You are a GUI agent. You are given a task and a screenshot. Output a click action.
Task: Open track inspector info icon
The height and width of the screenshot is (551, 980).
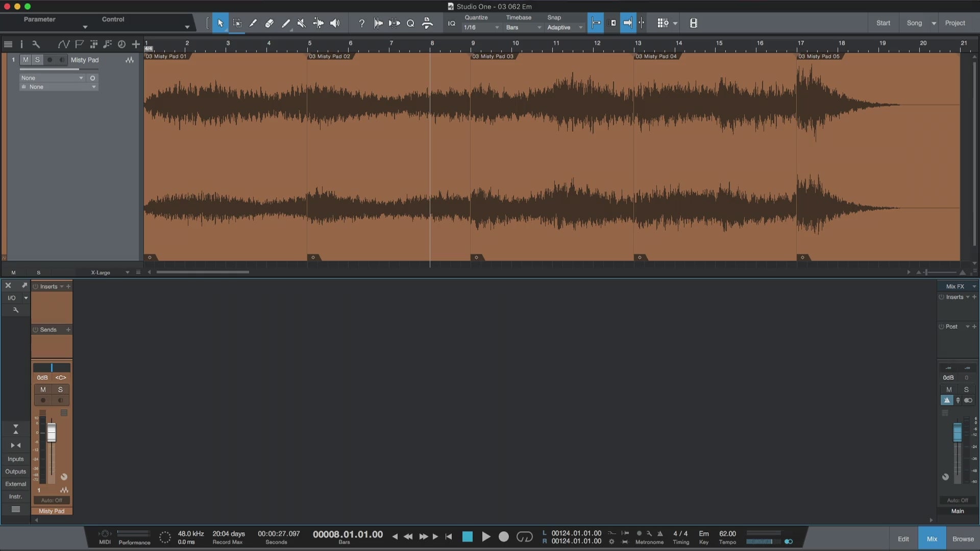pos(21,44)
